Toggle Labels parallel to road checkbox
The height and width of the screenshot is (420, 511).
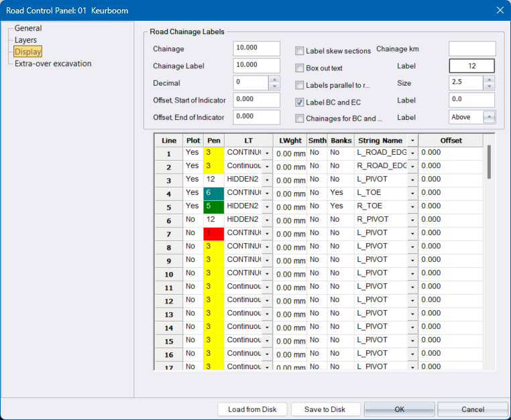coord(300,85)
